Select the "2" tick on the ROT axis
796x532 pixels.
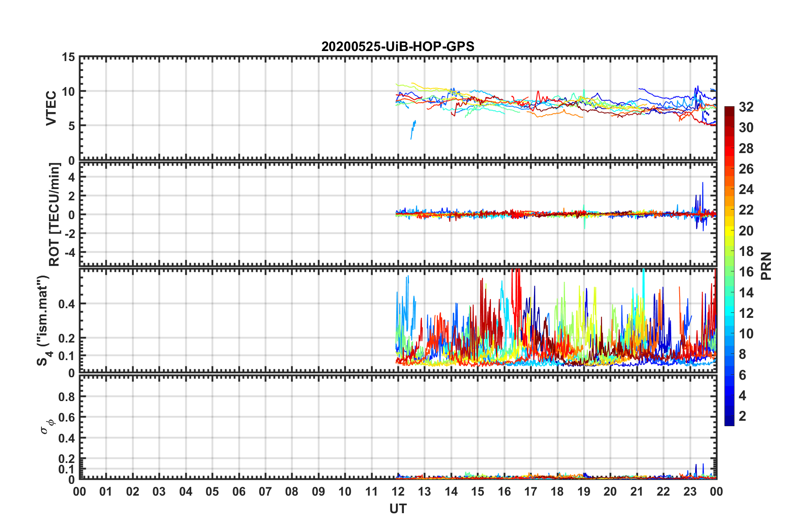(72, 196)
